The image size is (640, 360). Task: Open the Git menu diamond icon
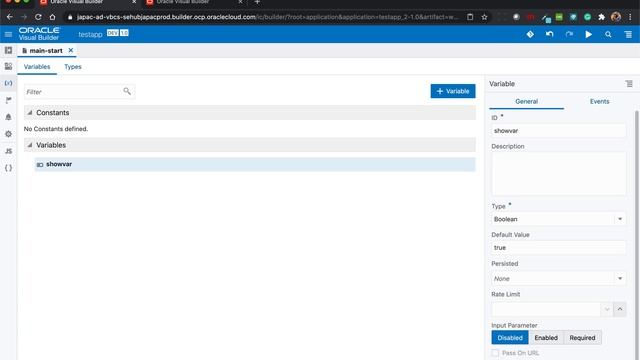(530, 34)
